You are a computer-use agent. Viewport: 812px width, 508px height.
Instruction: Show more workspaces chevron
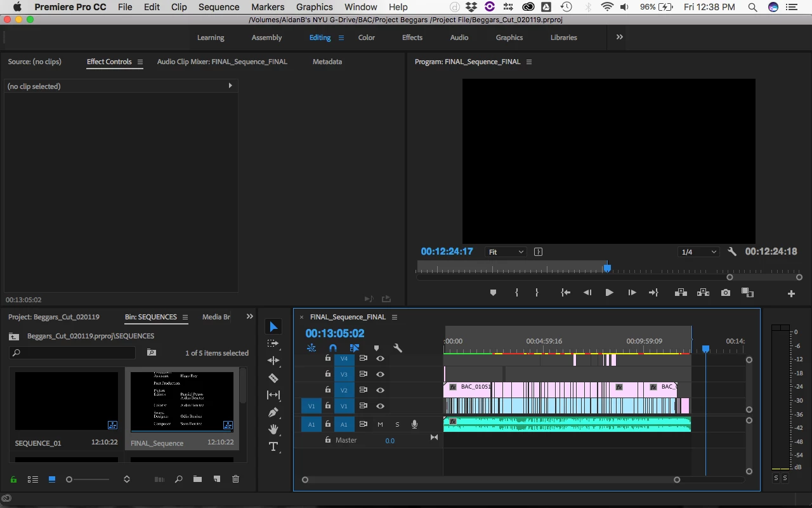pyautogui.click(x=619, y=37)
